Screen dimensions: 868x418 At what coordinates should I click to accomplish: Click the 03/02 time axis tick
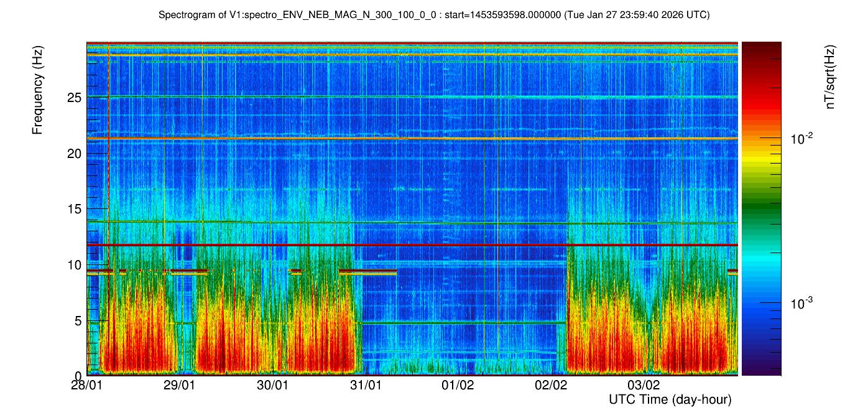point(644,385)
